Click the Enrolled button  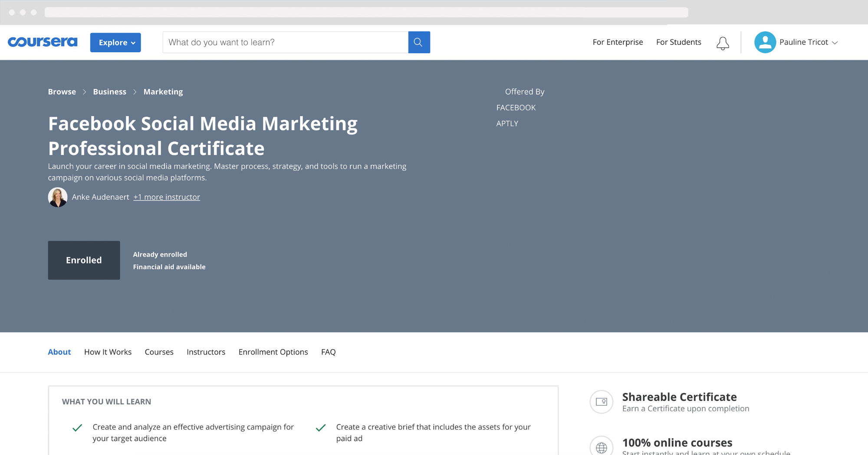click(84, 260)
